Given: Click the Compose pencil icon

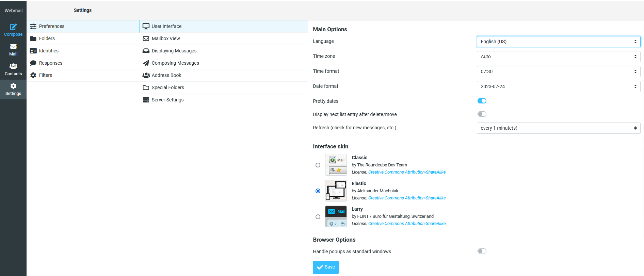Looking at the screenshot, I should point(13,27).
